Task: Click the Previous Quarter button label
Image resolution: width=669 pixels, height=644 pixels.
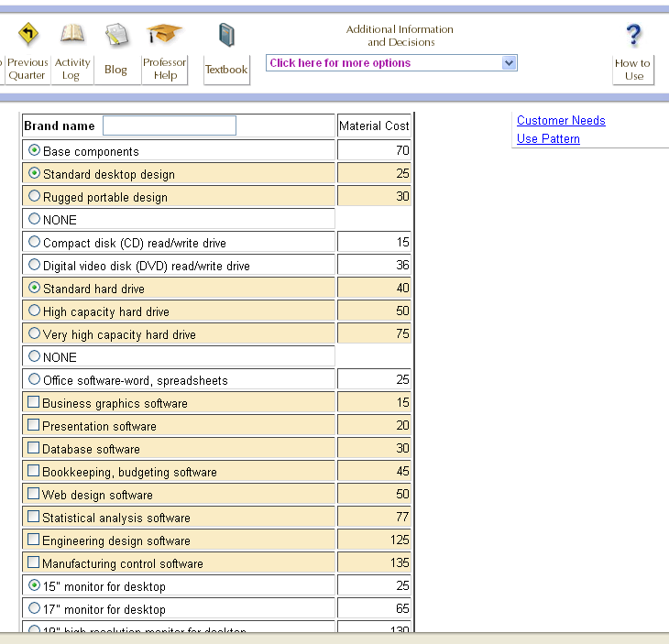Action: [26, 69]
